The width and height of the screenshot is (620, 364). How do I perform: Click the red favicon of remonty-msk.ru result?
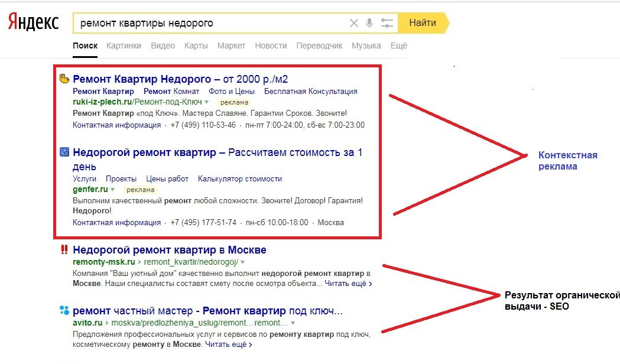64,249
